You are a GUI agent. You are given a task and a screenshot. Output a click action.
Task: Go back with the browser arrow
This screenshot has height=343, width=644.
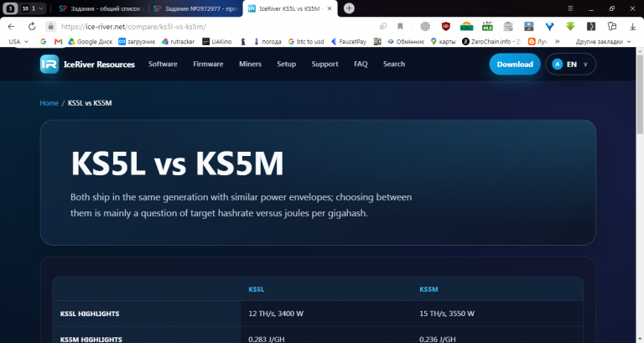11,27
